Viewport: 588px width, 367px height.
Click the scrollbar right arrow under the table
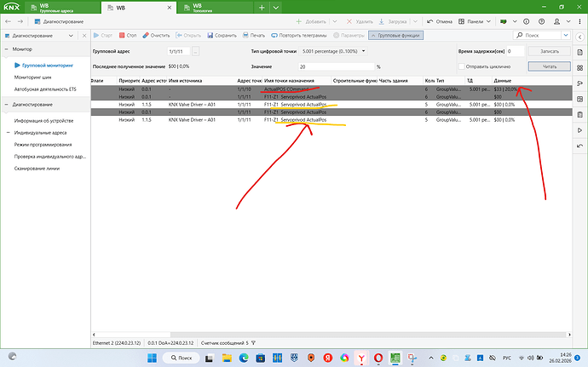tap(569, 335)
